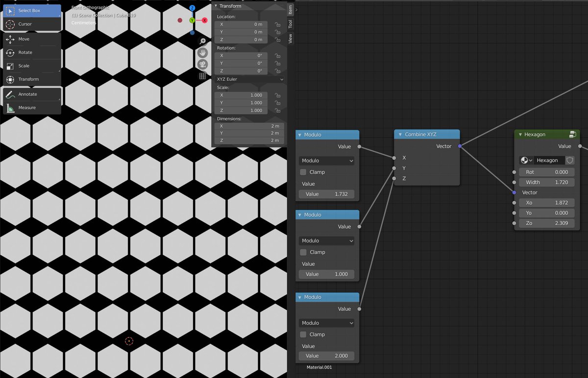588x378 pixels.
Task: Click the Hexagon Rot input socket
Action: (x=514, y=172)
